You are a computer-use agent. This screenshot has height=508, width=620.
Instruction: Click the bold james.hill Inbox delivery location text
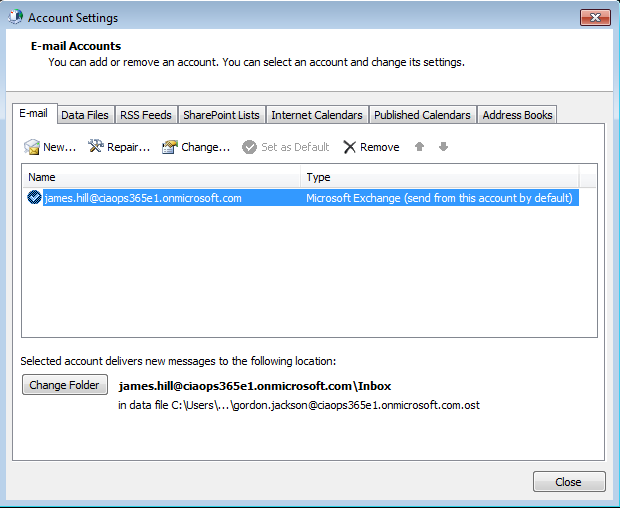[x=255, y=386]
